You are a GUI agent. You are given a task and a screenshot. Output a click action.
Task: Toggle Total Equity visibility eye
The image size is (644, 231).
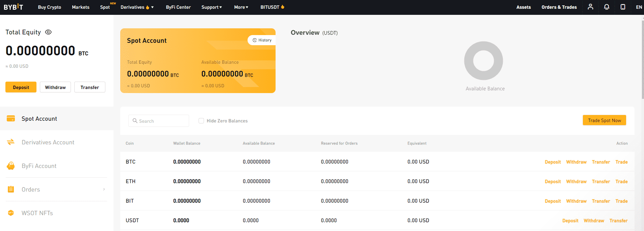coord(48,32)
